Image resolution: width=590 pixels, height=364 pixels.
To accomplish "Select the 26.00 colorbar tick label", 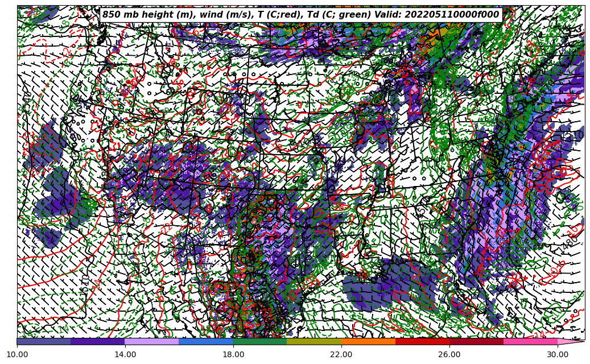I will coord(449,354).
